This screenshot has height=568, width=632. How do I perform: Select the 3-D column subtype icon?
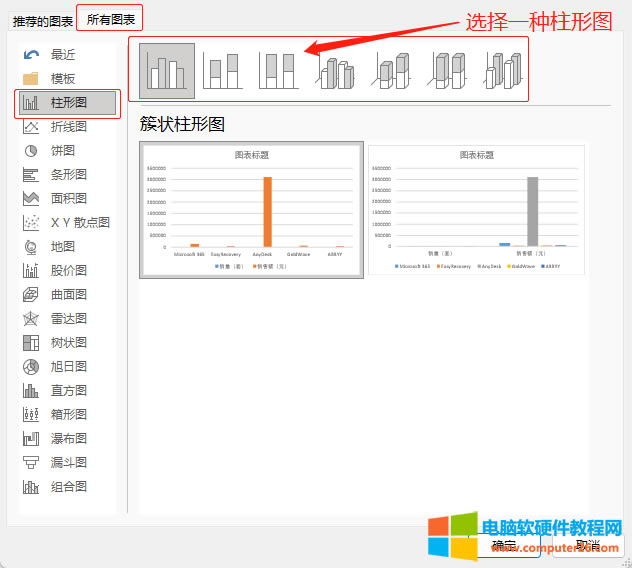tap(502, 72)
